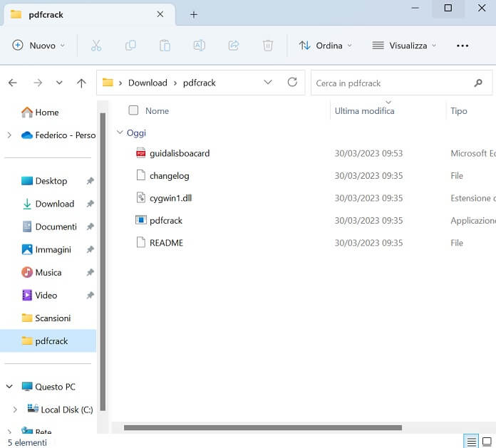Go up one folder level
Screen dimensions: 496x448
click(x=81, y=83)
